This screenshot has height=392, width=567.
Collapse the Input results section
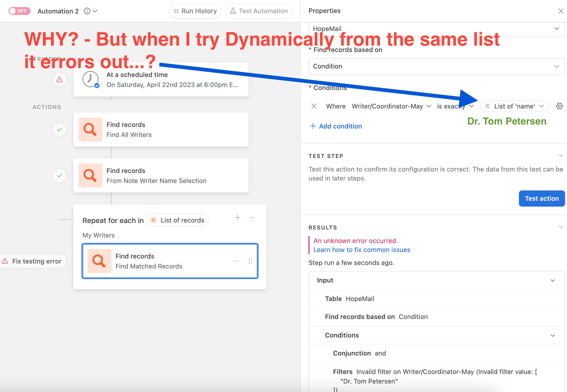(553, 280)
